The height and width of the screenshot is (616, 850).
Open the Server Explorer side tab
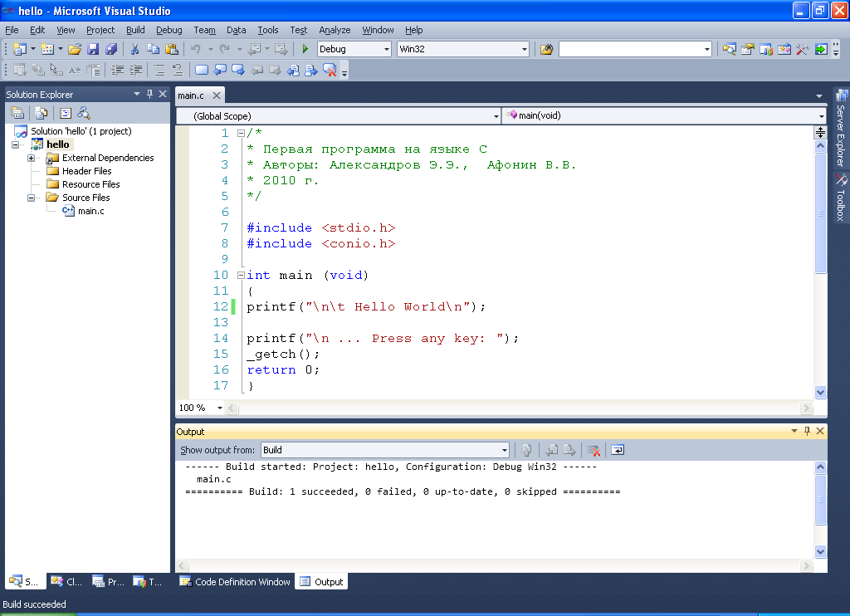841,127
